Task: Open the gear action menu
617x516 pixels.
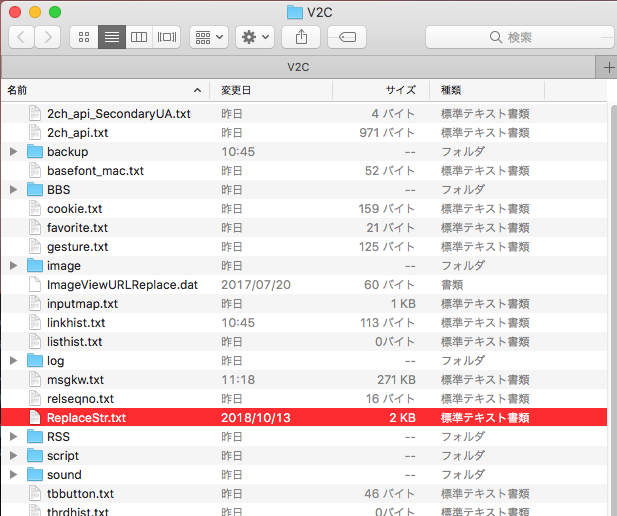Action: click(255, 37)
